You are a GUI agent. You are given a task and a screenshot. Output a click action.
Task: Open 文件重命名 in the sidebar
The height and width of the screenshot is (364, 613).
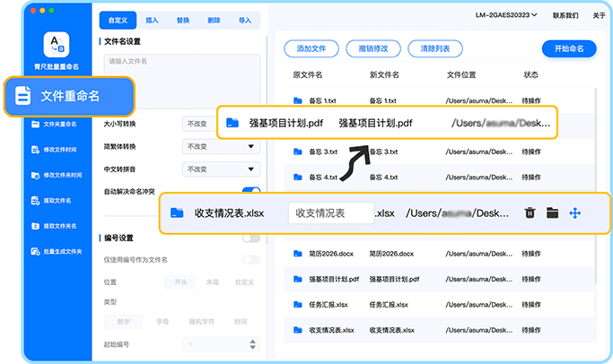tap(69, 95)
